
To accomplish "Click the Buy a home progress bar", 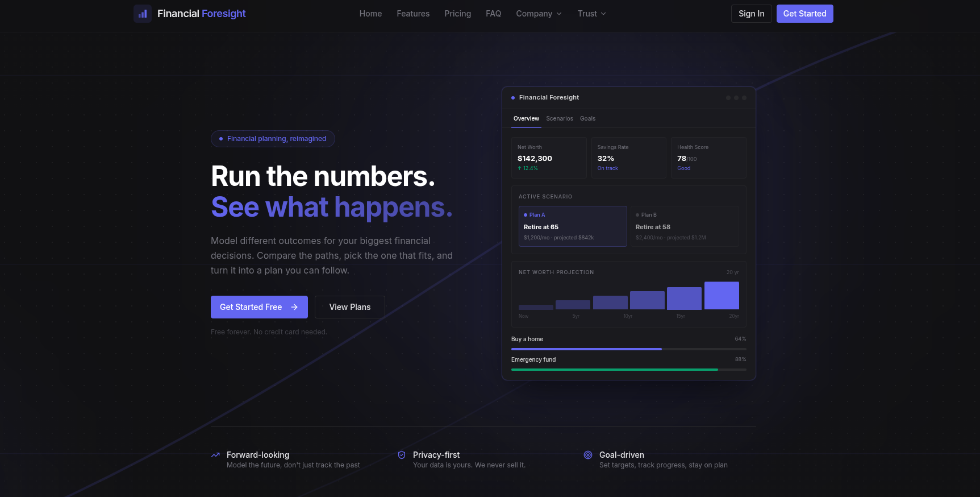I will point(628,349).
